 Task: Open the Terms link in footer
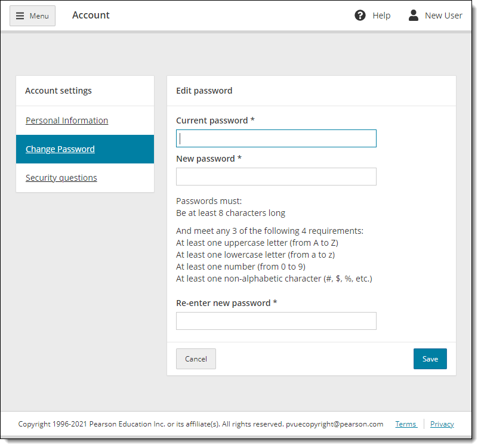coord(406,424)
